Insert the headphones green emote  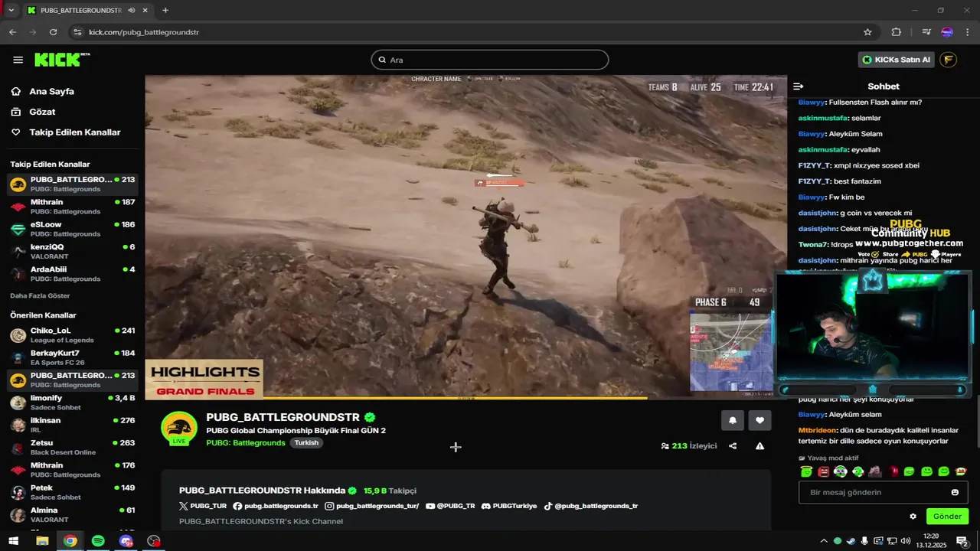(841, 471)
